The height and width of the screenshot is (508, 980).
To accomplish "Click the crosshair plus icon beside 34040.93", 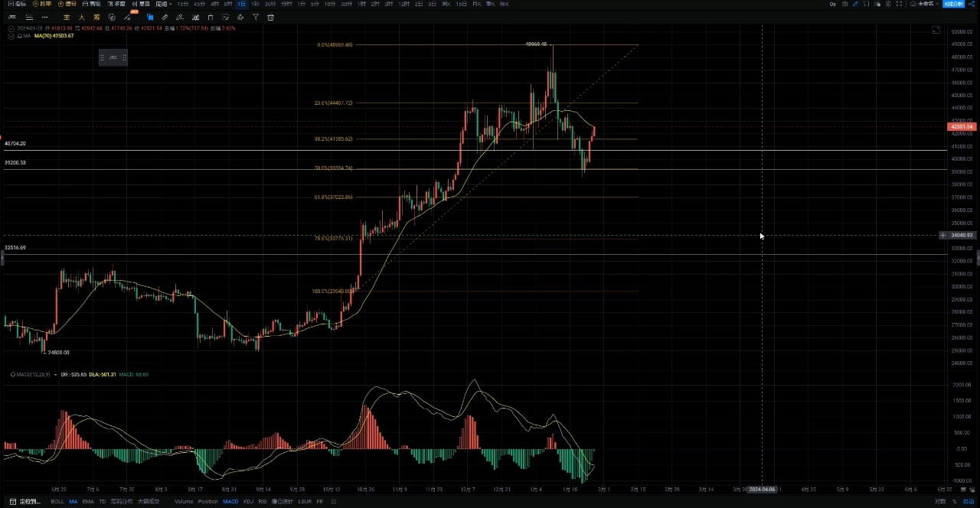I will 942,236.
